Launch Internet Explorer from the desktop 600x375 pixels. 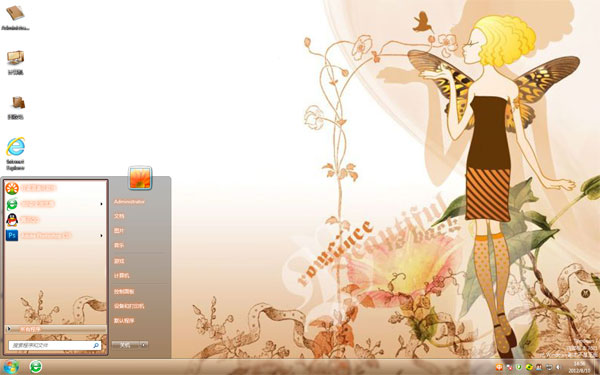coord(15,153)
